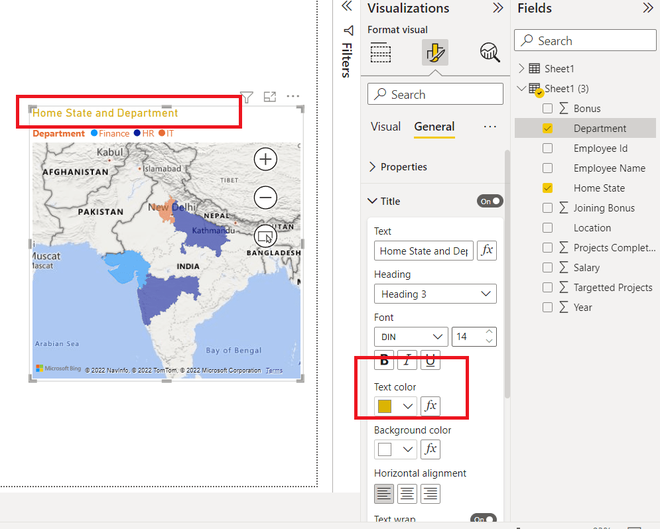The height and width of the screenshot is (529, 660).
Task: Check the Targetted Projects field checkbox
Action: tap(547, 287)
